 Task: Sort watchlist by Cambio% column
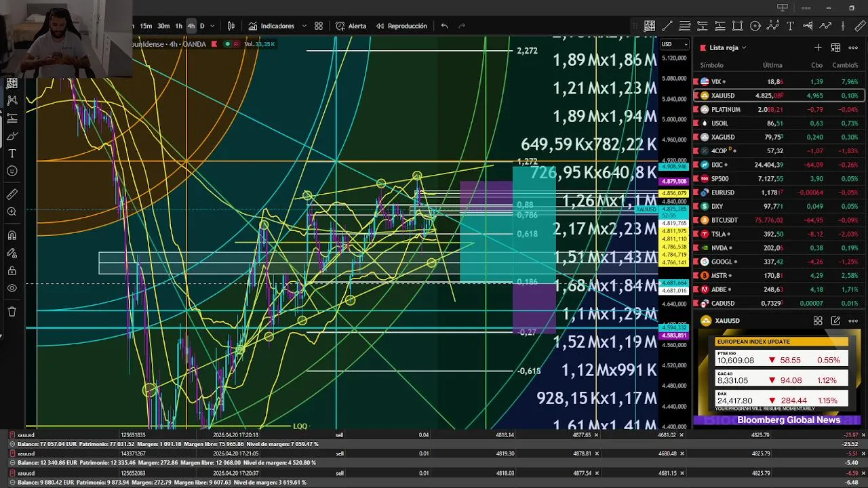click(846, 65)
